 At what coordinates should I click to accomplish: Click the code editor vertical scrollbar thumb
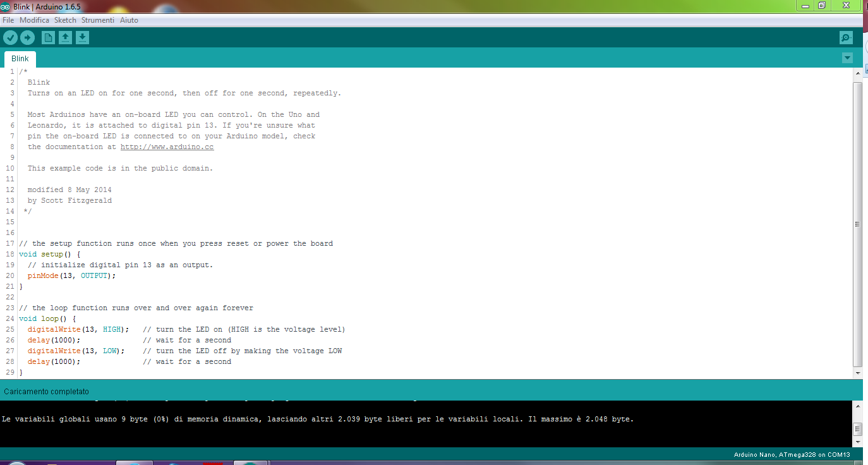pyautogui.click(x=857, y=224)
